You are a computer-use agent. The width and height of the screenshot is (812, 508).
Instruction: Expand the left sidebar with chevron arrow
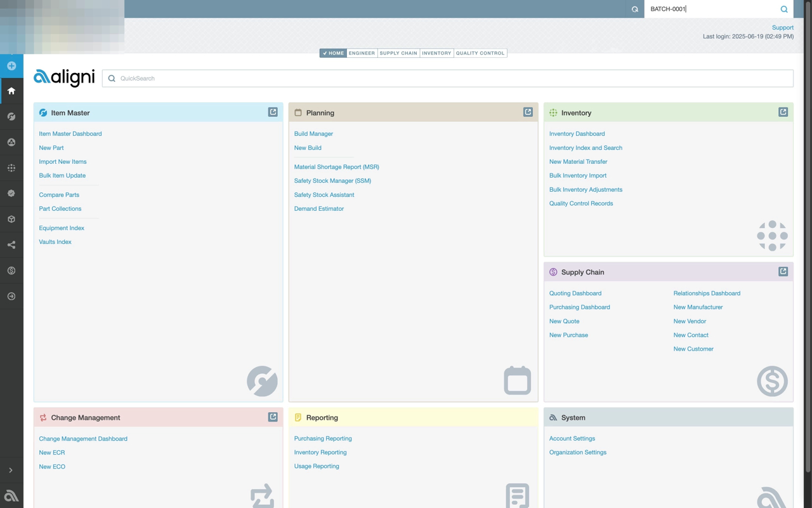pos(11,471)
